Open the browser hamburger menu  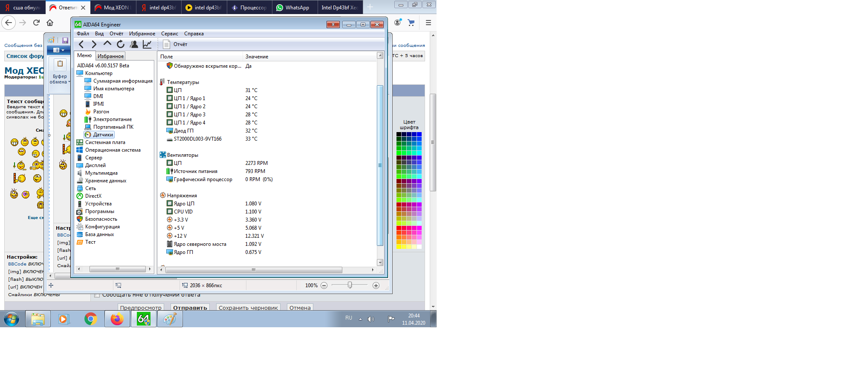pyautogui.click(x=428, y=23)
